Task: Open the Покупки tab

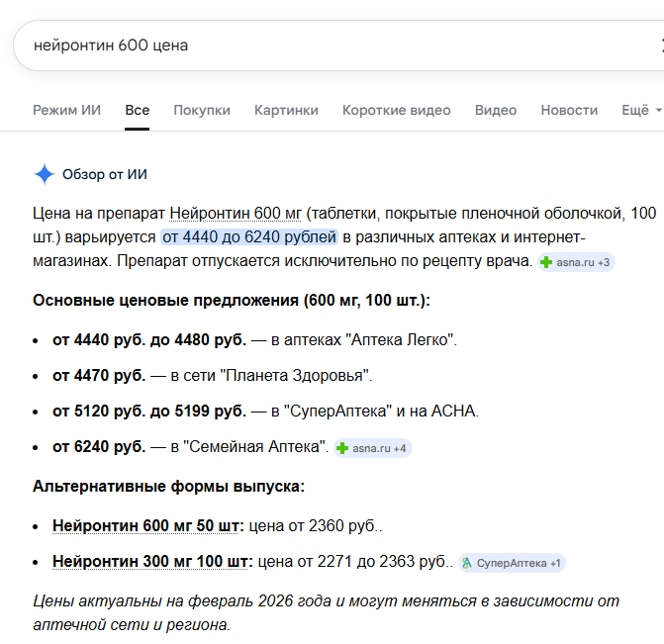Action: click(x=202, y=111)
